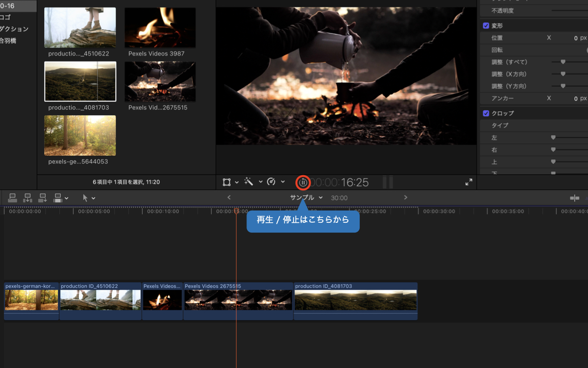This screenshot has width=588, height=368.
Task: Open the retime options dropdown arrow
Action: pyautogui.click(x=283, y=182)
